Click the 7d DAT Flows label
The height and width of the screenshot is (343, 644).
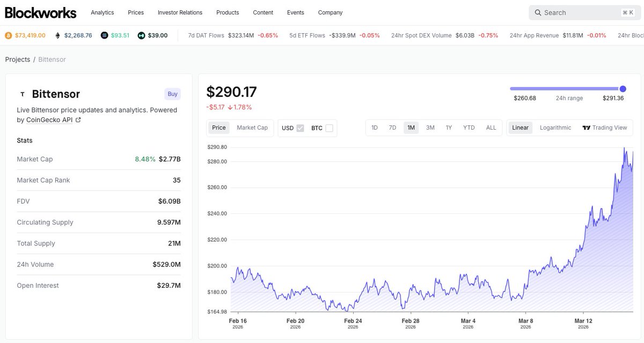point(206,35)
